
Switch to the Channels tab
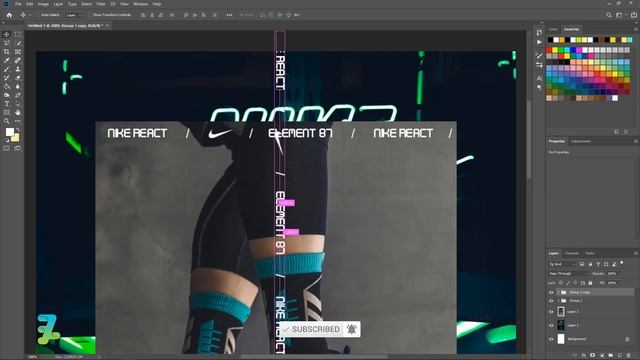coord(572,253)
